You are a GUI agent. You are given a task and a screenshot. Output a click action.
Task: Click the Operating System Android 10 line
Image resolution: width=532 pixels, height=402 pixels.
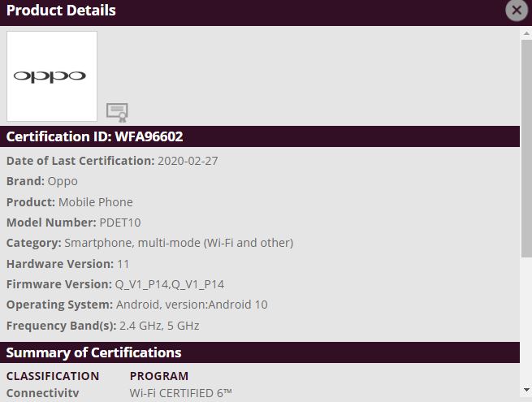(x=137, y=305)
